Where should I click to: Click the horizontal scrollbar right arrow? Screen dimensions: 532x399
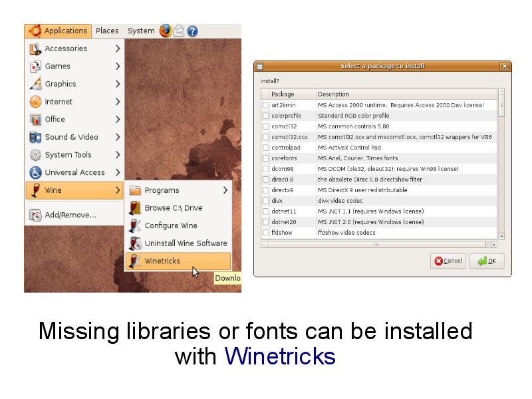[493, 245]
